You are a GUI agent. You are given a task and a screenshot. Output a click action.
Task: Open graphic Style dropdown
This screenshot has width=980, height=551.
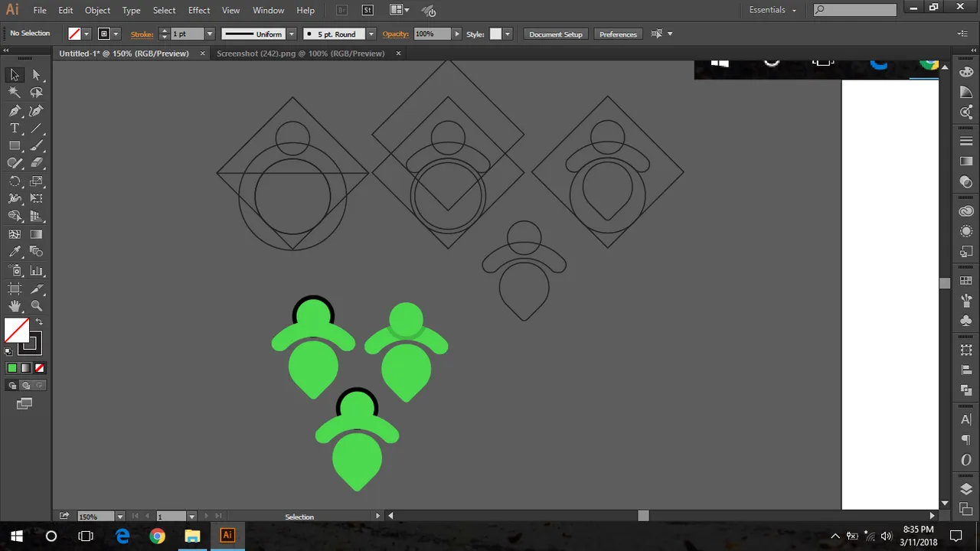coord(508,34)
